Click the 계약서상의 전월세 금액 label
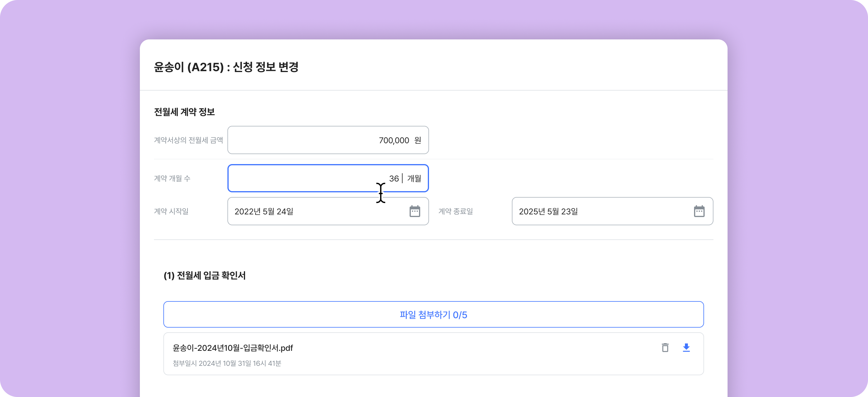The height and width of the screenshot is (397, 868). coord(188,140)
